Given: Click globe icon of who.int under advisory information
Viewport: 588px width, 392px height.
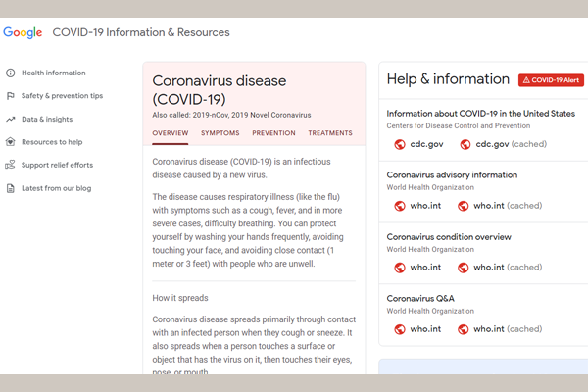Looking at the screenshot, I should tap(400, 206).
